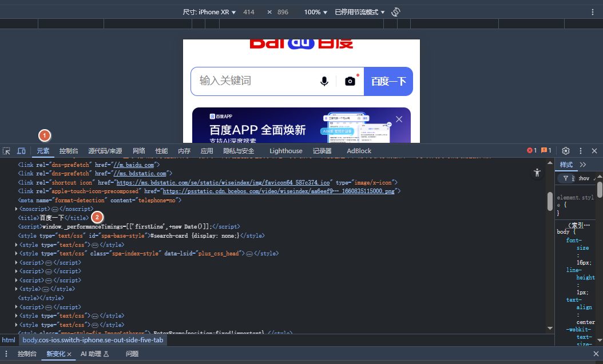This screenshot has width=603, height=364.
Task: Select the spa-base-style style row
Action: coord(141,236)
